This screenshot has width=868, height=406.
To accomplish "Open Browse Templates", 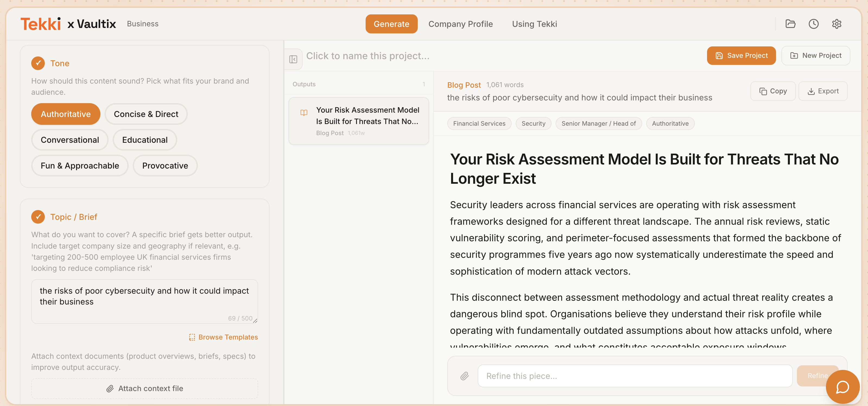I will coord(223,337).
